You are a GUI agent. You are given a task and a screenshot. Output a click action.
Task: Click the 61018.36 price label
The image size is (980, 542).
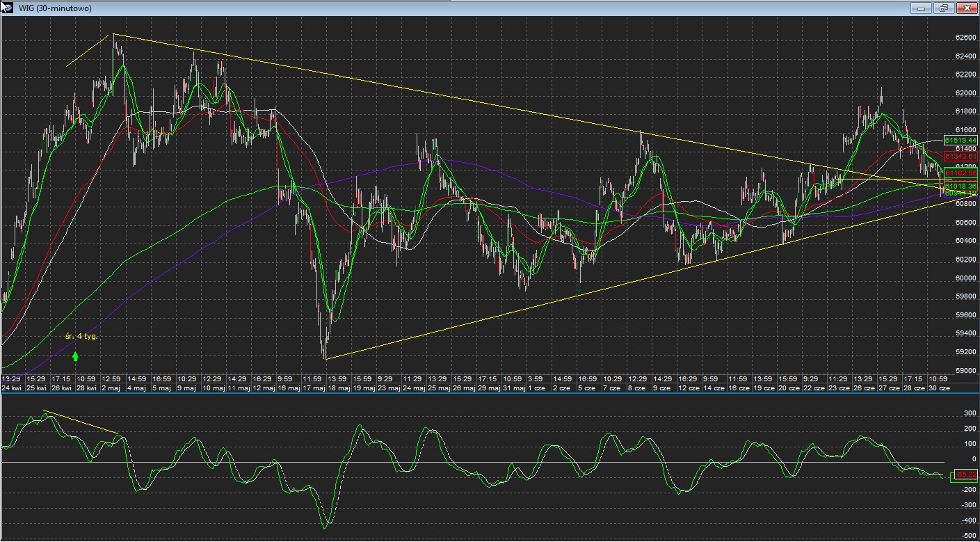[961, 186]
